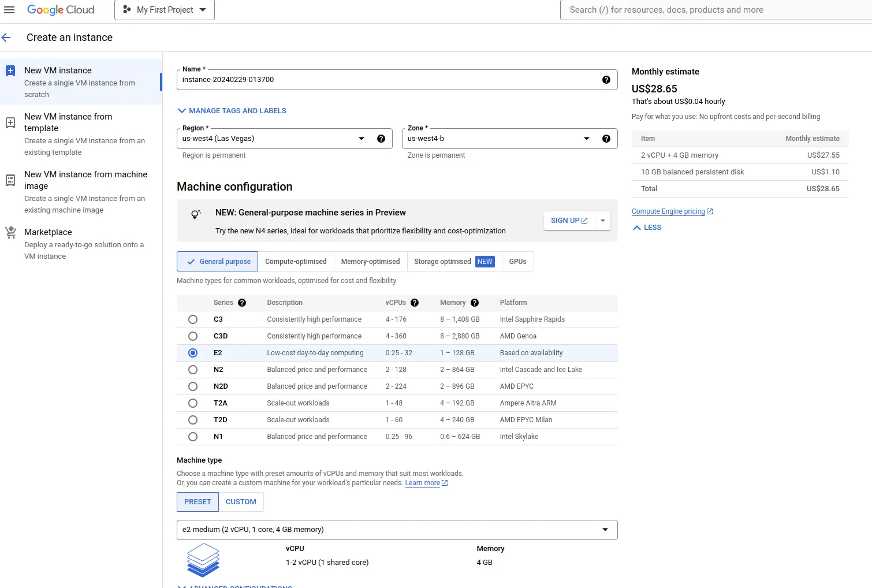Click the 10 GB balanced persistent disk row
The height and width of the screenshot is (588, 872).
pyautogui.click(x=740, y=172)
